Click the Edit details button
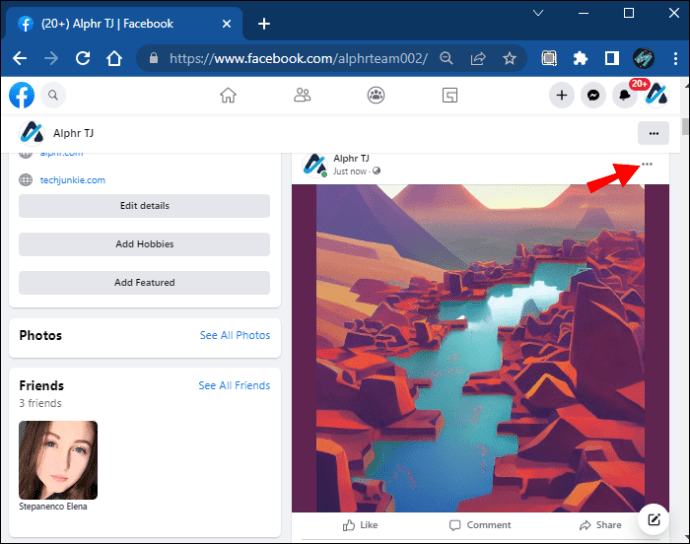The width and height of the screenshot is (690, 544). click(144, 206)
